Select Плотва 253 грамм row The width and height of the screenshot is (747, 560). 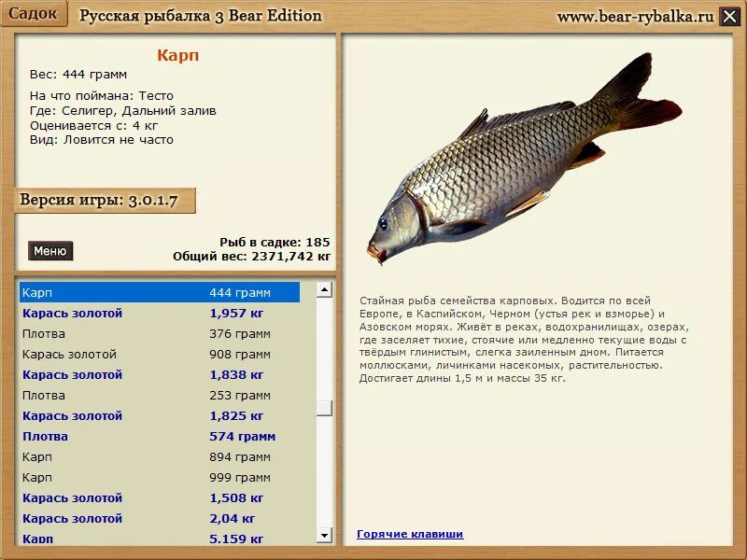pos(160,395)
